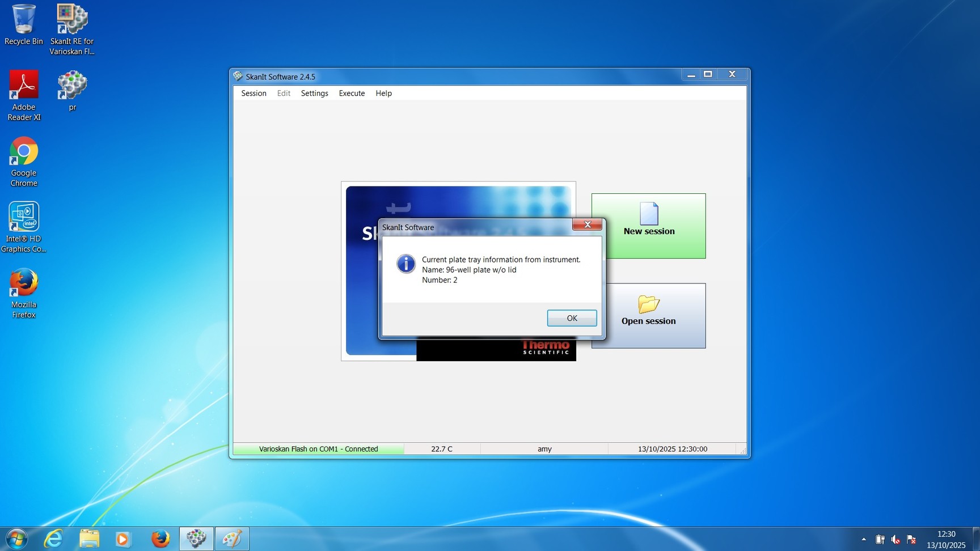The image size is (980, 551).
Task: Click OK in the plate tray dialog
Action: (x=572, y=318)
